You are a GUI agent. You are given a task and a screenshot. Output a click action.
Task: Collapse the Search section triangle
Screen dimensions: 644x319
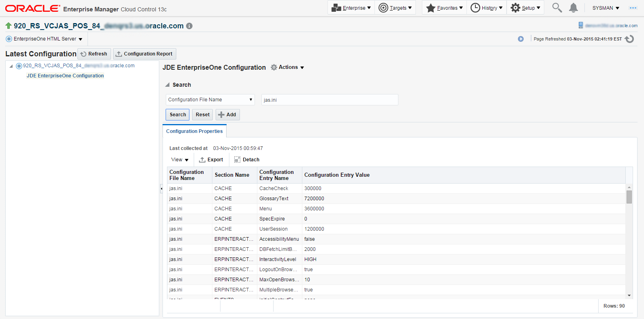tap(167, 85)
